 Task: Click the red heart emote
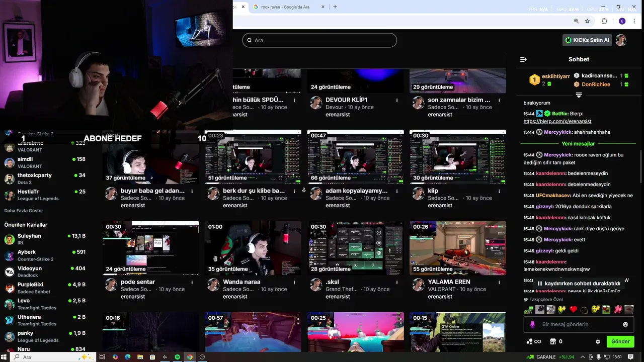[573, 309]
